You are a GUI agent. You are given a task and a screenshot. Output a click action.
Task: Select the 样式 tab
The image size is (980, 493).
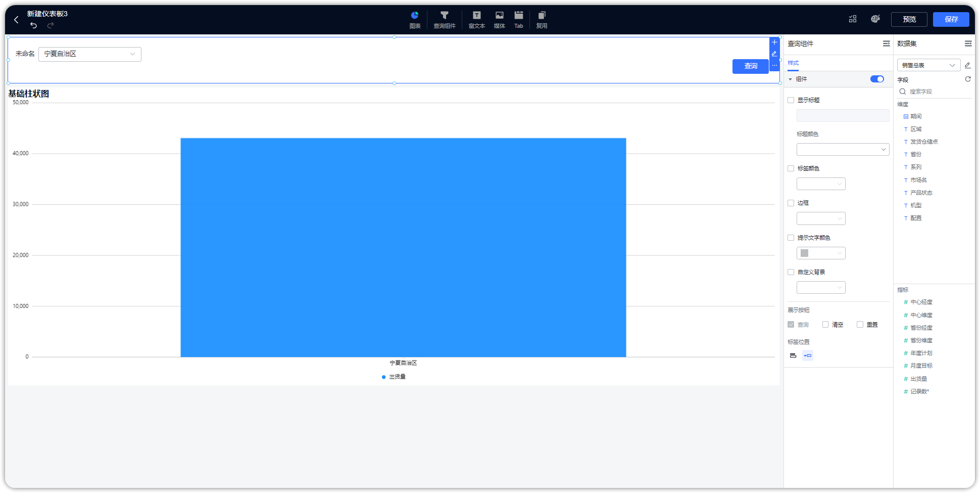(x=793, y=63)
